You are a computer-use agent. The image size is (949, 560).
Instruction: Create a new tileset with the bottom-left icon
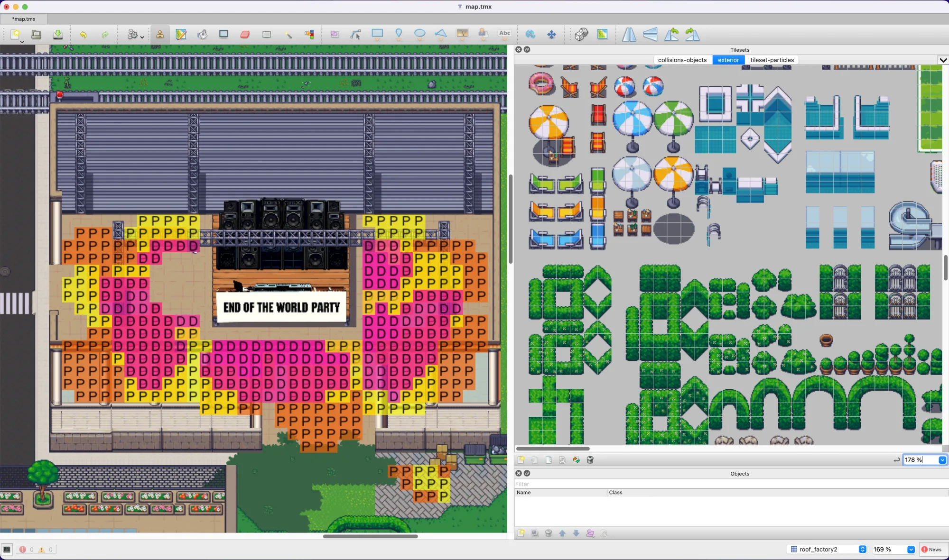click(521, 459)
